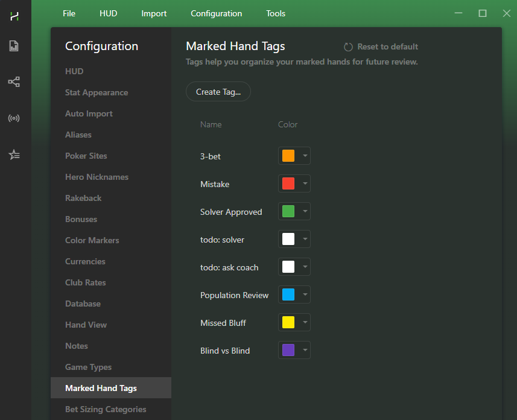517x420 pixels.
Task: Click the Color column header
Action: tap(288, 124)
